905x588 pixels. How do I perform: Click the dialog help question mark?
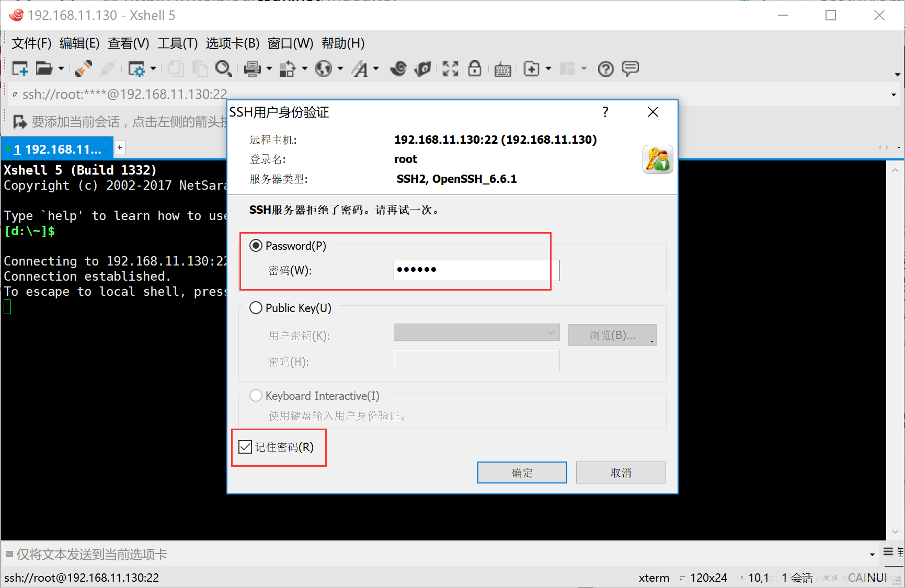click(605, 112)
